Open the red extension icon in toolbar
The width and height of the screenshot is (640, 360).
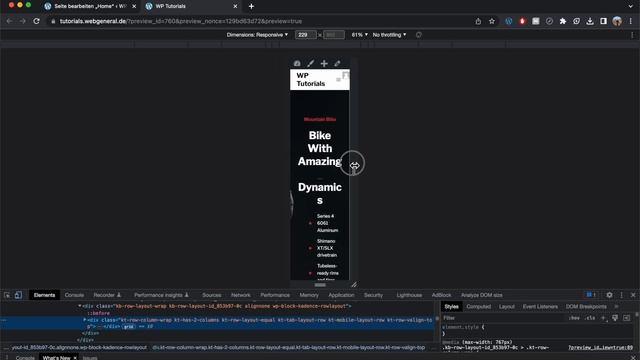522,21
